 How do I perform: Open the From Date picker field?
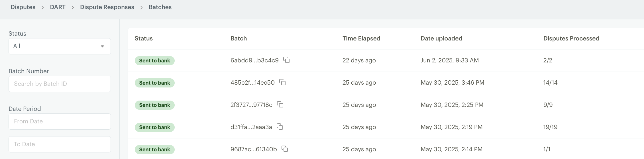60,121
